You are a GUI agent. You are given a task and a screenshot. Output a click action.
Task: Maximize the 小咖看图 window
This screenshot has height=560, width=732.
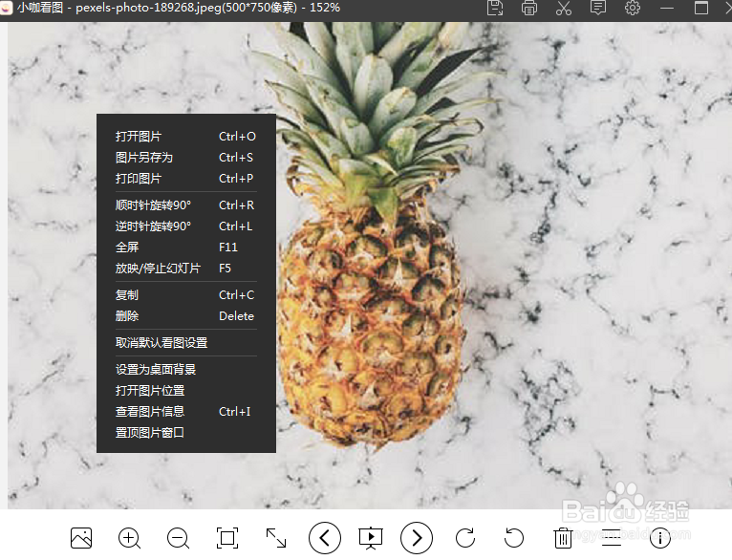pos(701,8)
